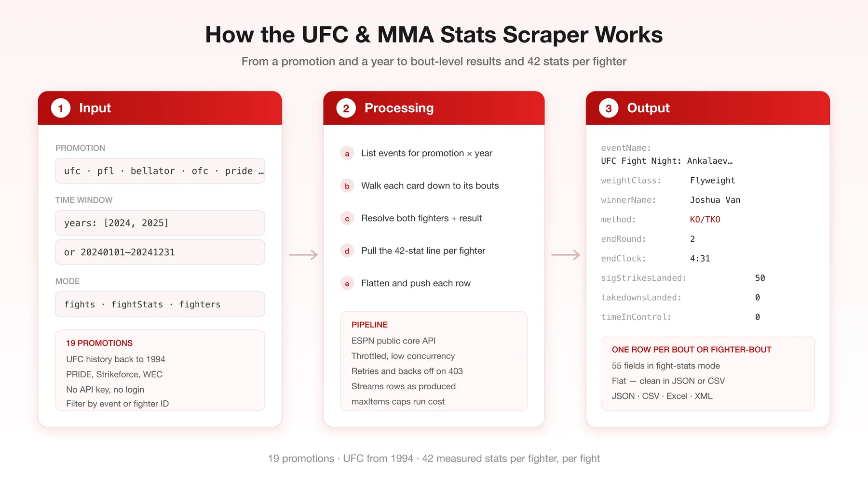Select the 'e' bullet for Flatten and push
868x488 pixels.
(x=347, y=284)
